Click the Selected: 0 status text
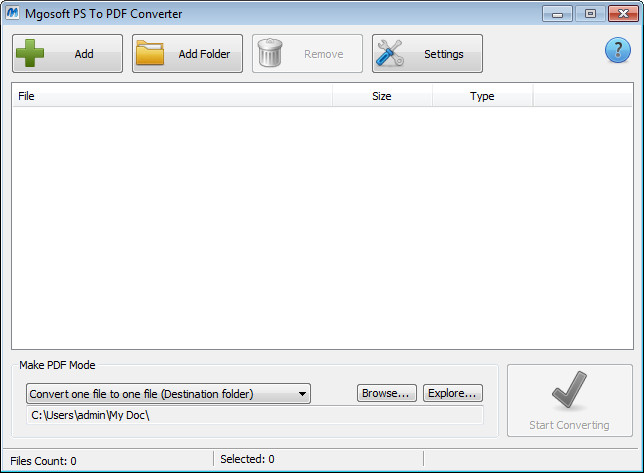The image size is (644, 473). click(247, 459)
